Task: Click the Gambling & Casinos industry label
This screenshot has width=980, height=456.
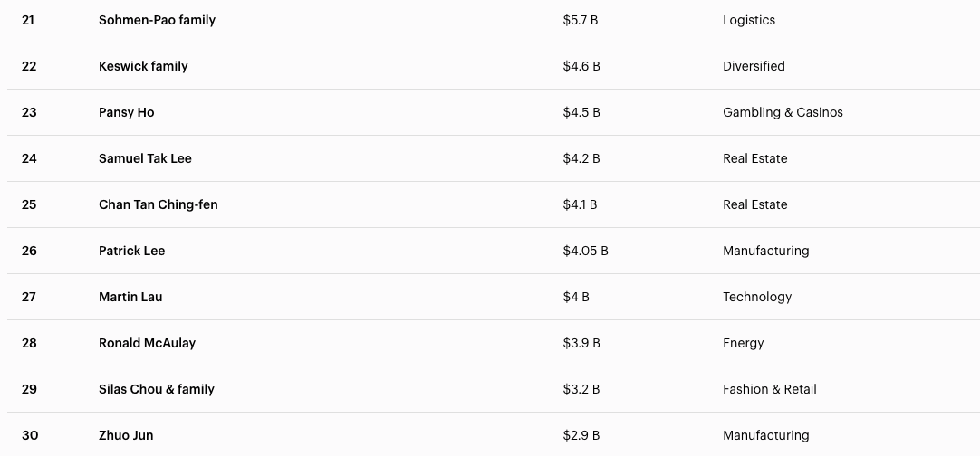Action: (783, 112)
